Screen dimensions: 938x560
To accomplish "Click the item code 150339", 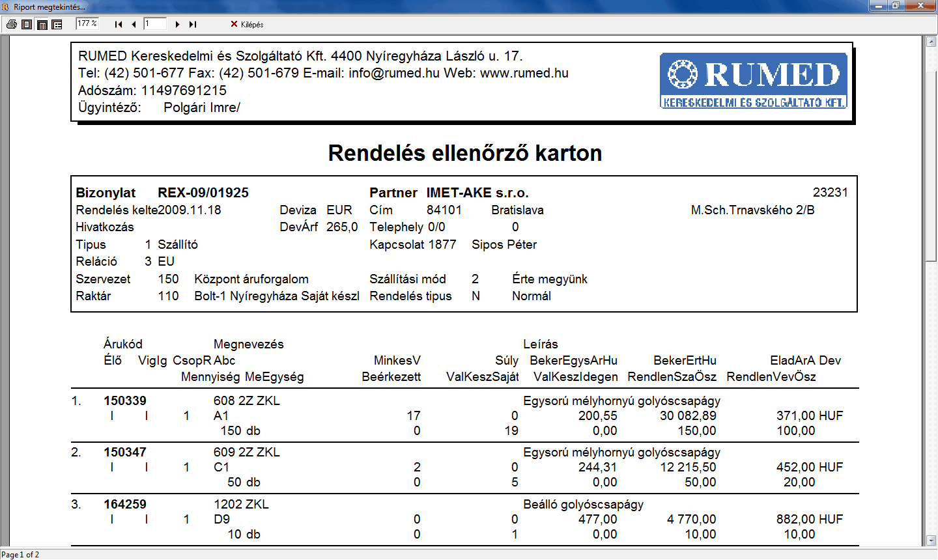I will coord(125,400).
